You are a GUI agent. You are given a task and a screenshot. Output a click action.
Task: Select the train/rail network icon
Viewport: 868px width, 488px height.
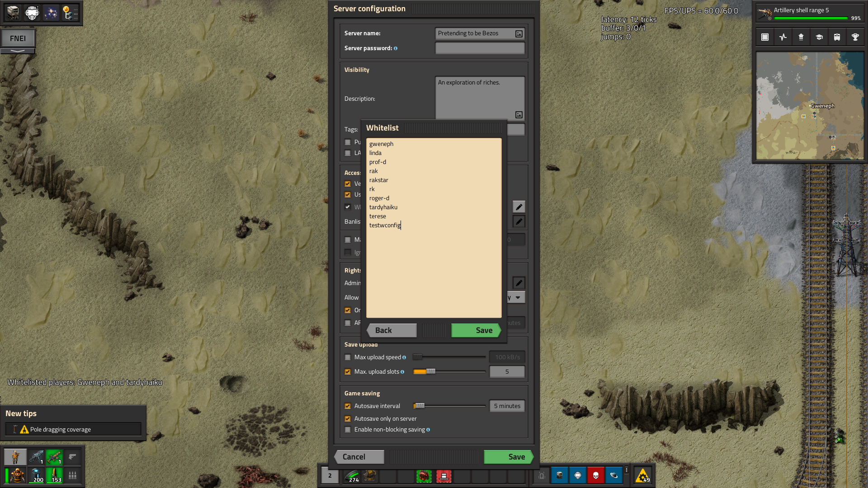click(838, 38)
